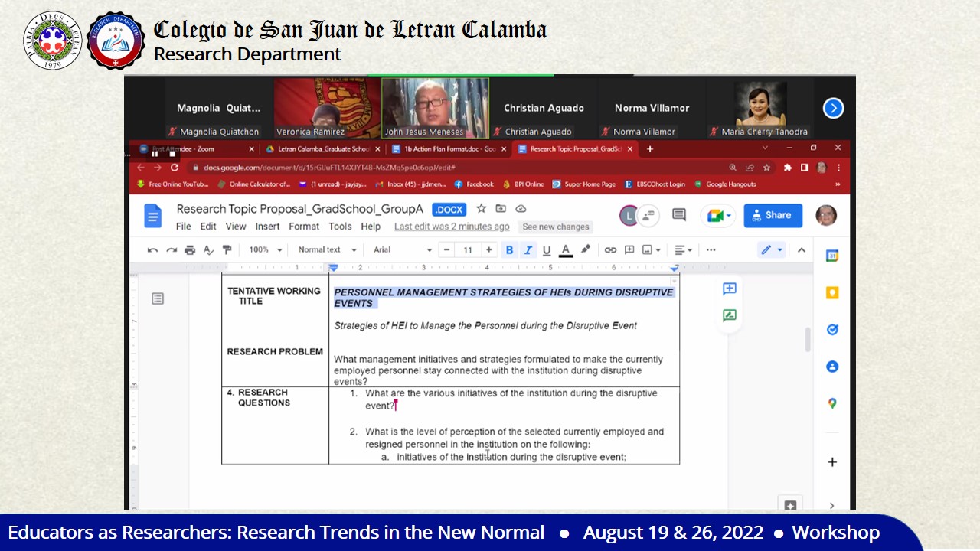
Task: Select the Paint format tool
Action: pos(227,250)
